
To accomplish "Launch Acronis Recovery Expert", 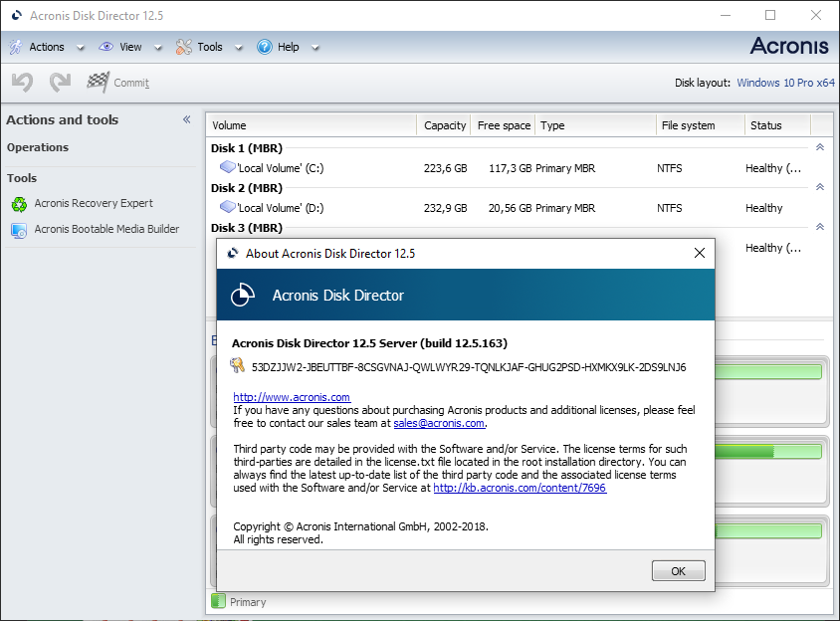I will (x=94, y=203).
